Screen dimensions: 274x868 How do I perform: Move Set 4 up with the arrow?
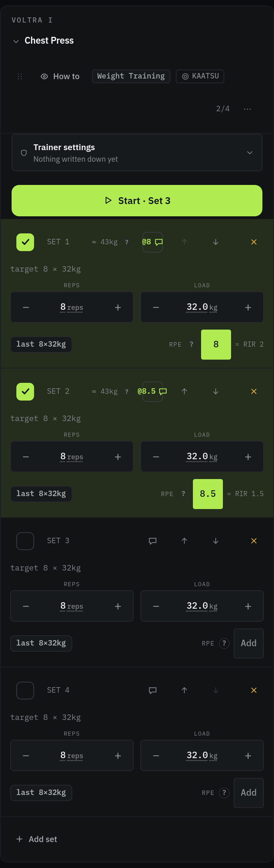184,690
